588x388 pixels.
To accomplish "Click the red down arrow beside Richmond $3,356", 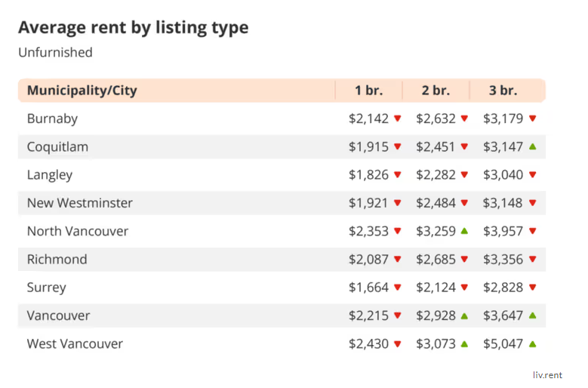I will [532, 260].
